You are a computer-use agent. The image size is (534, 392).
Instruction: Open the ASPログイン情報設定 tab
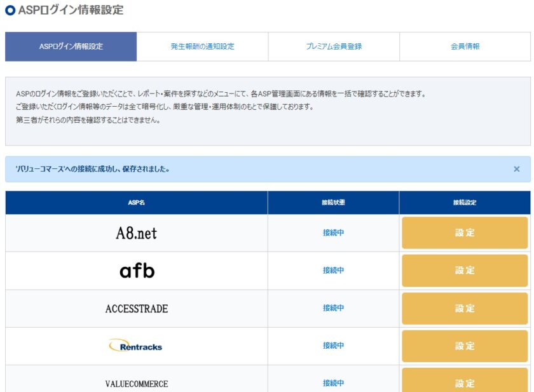point(71,46)
